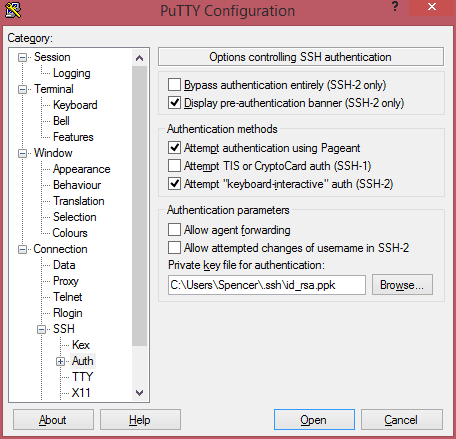This screenshot has width=456, height=439.
Task: Select the Terminal category
Action: pos(54,89)
